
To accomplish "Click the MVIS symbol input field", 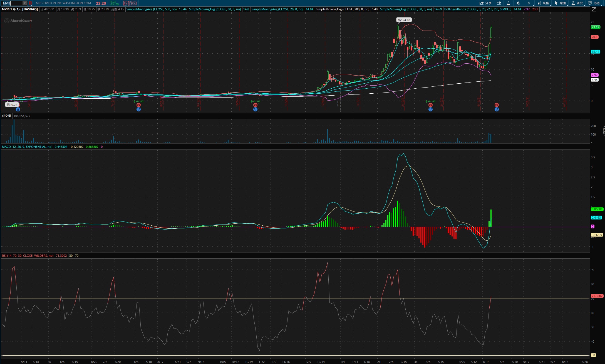I will [x=13, y=3].
